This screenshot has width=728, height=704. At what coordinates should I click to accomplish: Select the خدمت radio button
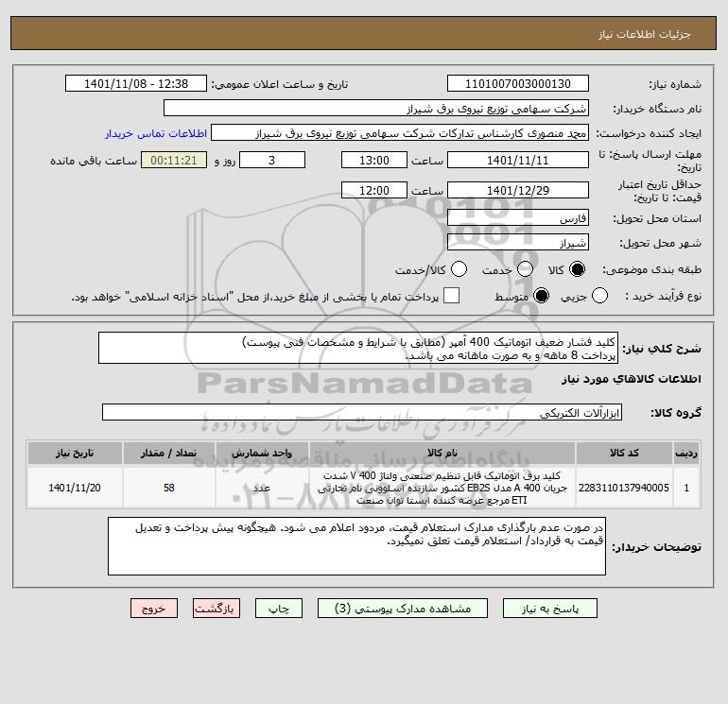click(525, 269)
